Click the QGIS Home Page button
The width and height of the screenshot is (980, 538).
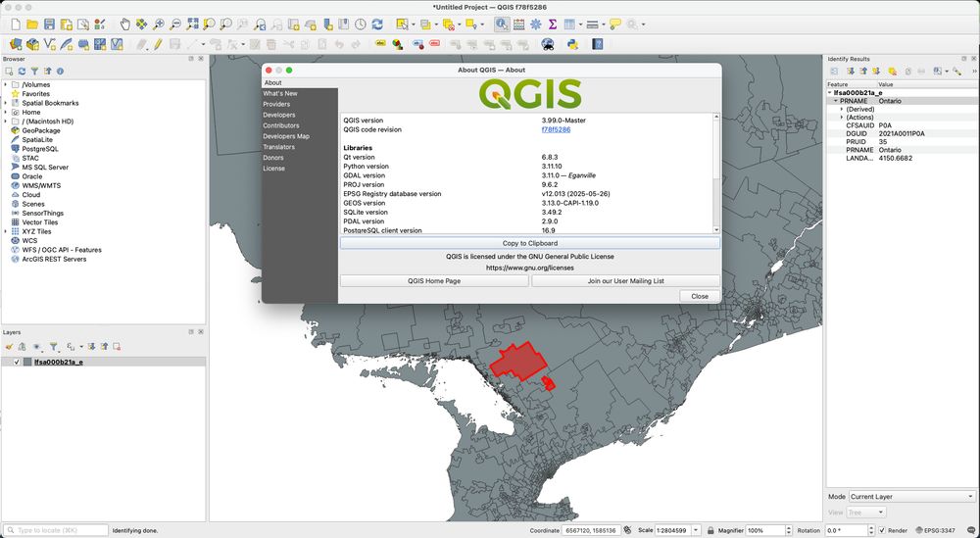click(434, 280)
